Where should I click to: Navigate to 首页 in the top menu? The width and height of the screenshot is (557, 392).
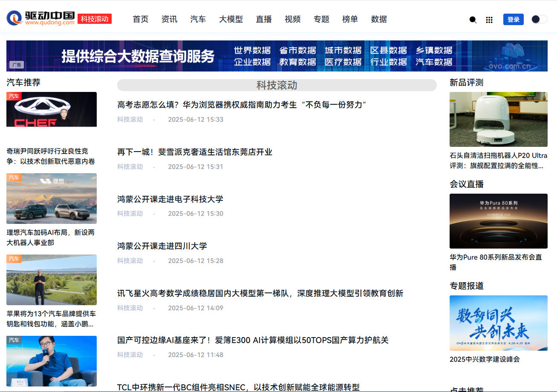[140, 19]
